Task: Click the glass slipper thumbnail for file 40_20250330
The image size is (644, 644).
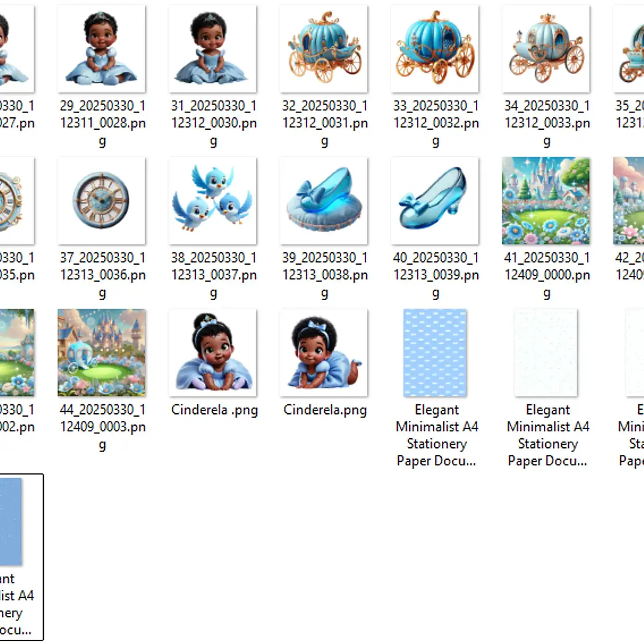Action: 435,201
